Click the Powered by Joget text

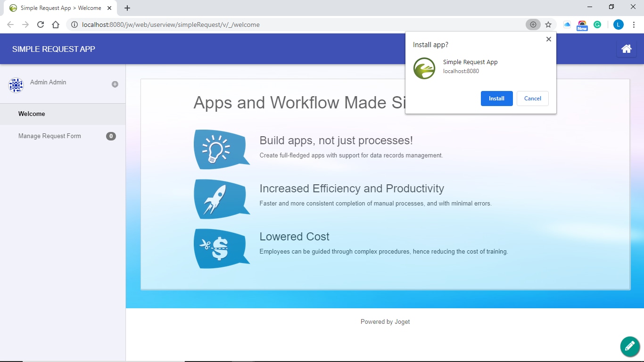385,322
